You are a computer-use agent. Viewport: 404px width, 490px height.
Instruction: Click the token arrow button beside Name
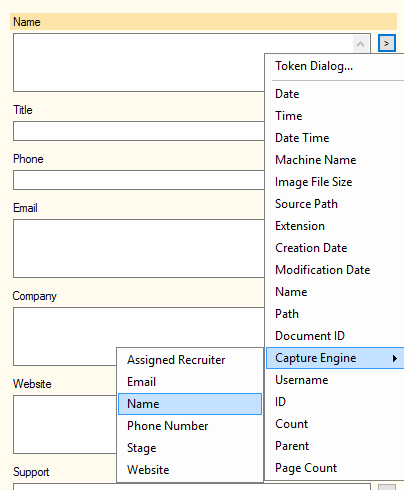coord(387,43)
